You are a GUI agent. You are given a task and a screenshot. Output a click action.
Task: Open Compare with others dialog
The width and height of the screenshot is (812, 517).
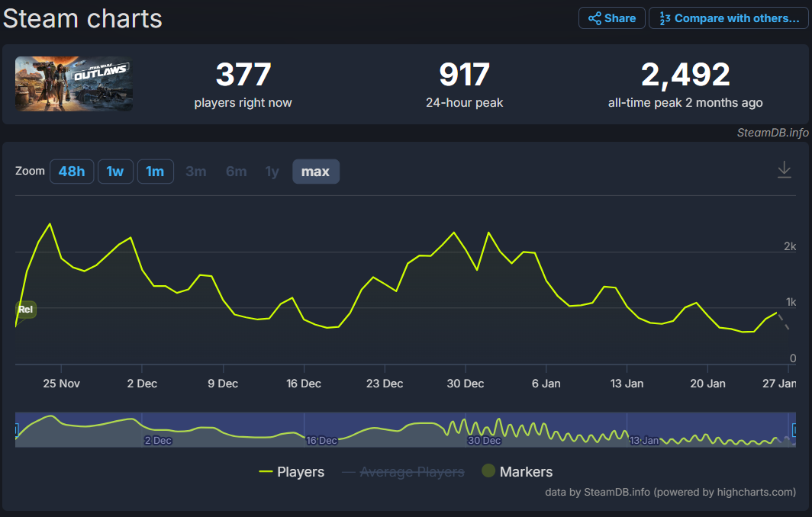click(728, 18)
